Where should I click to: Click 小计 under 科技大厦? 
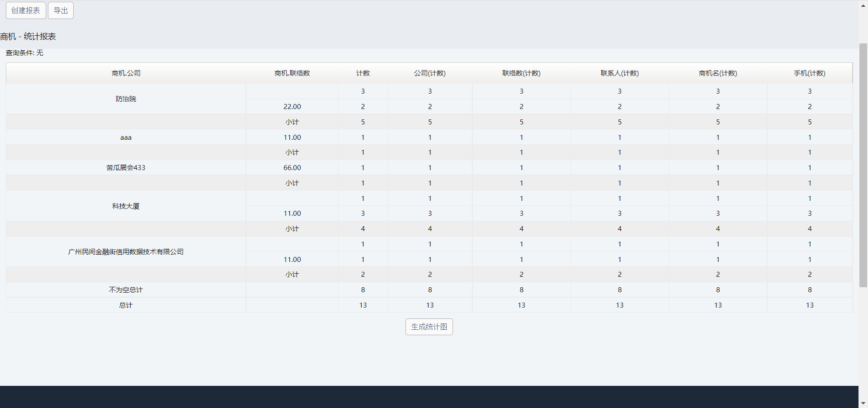click(x=292, y=228)
